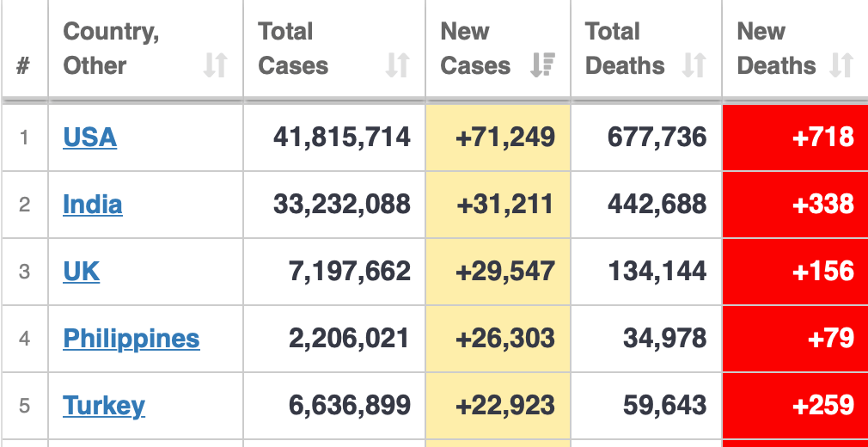This screenshot has width=868, height=447.
Task: Select UK total cases value 7,197,662
Action: [x=349, y=271]
